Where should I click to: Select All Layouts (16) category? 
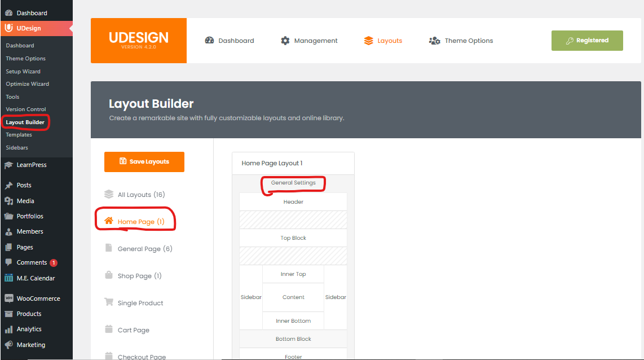142,195
